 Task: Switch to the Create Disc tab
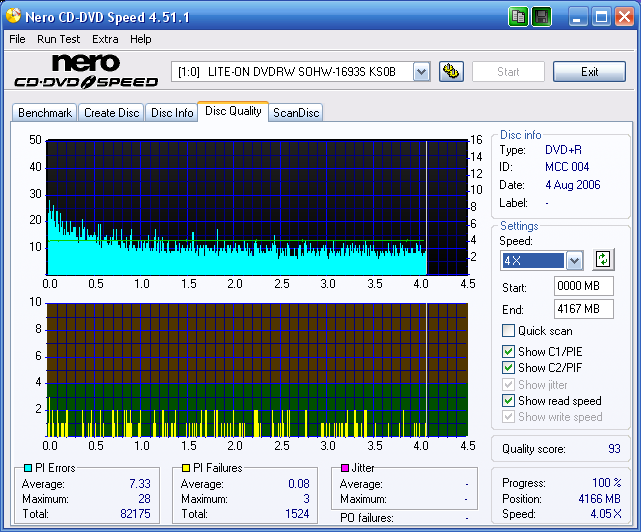click(111, 112)
